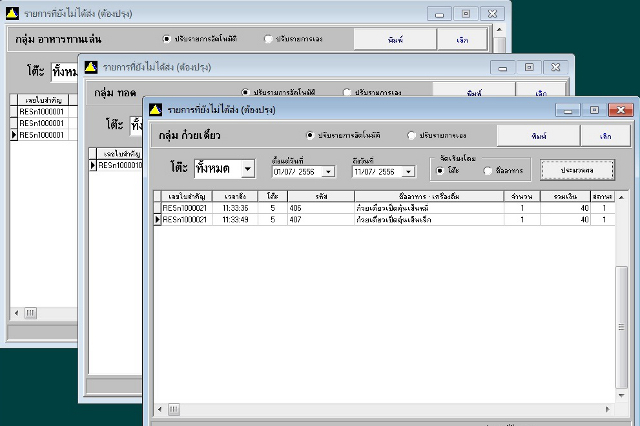The height and width of the screenshot is (426, 640).
Task: Sort the list by table (โต๊ะ) radio
Action: click(440, 171)
